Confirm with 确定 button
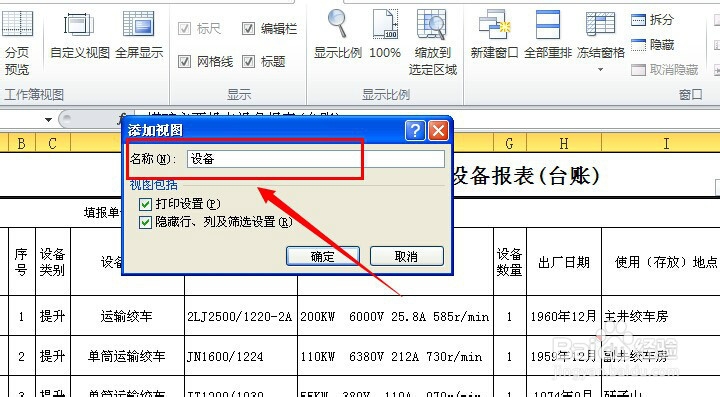The height and width of the screenshot is (397, 720). 322,256
